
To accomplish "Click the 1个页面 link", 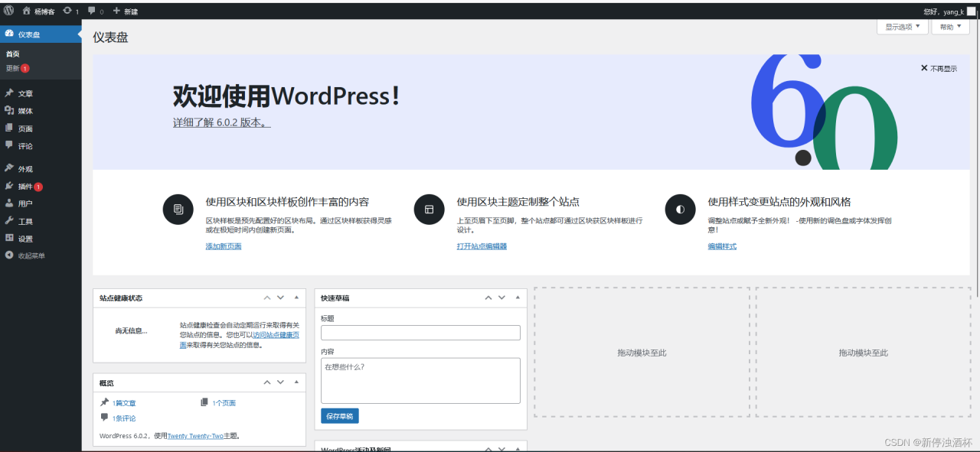I will 224,402.
